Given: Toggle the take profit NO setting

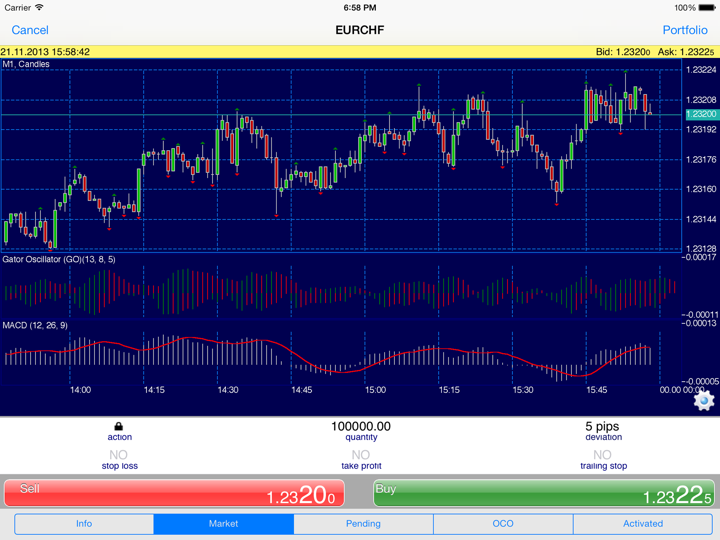Looking at the screenshot, I should pyautogui.click(x=360, y=456).
